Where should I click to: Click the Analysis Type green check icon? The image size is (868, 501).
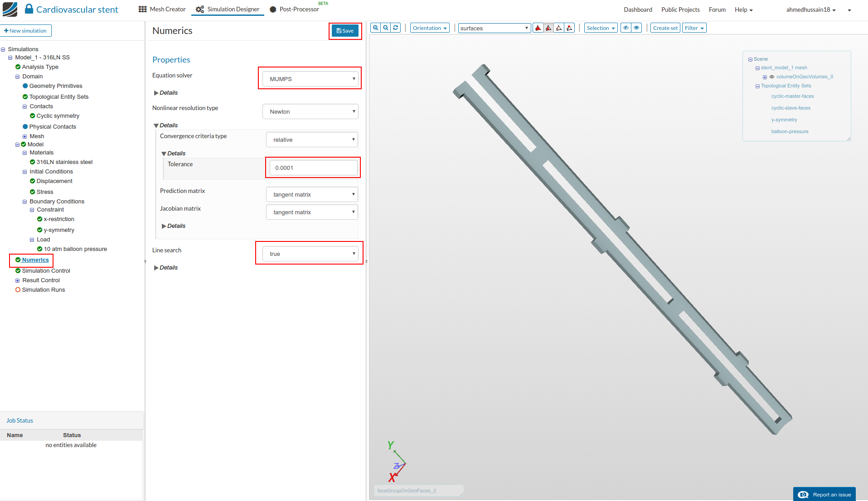(18, 67)
